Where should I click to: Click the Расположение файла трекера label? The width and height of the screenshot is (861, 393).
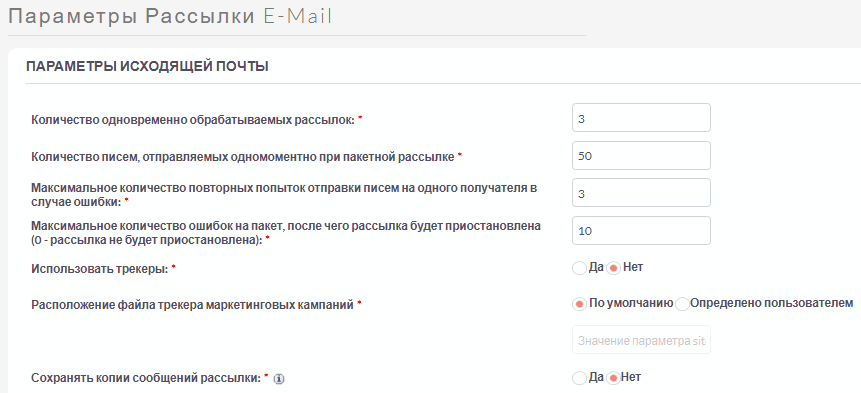click(192, 305)
